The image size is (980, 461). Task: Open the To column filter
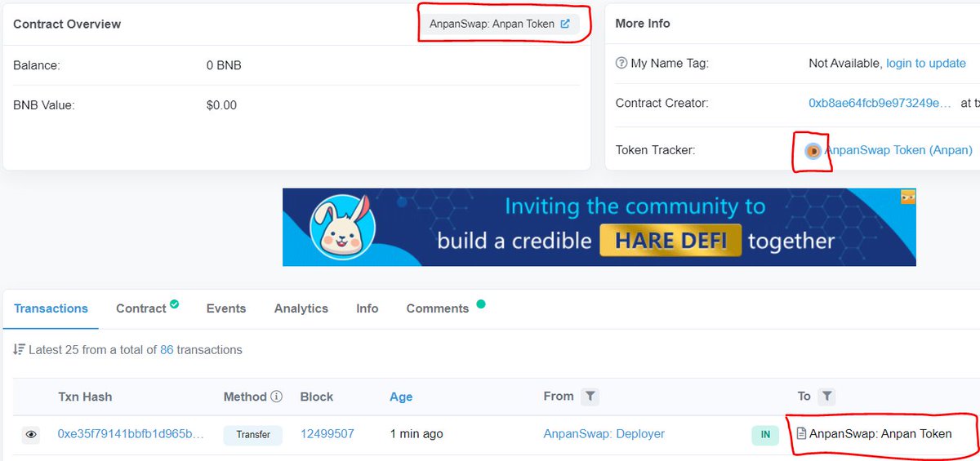coord(826,397)
